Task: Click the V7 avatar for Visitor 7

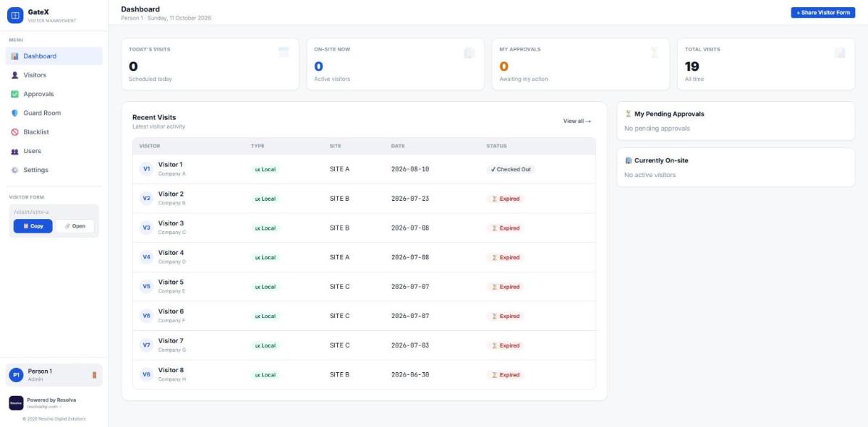Action: (x=146, y=345)
